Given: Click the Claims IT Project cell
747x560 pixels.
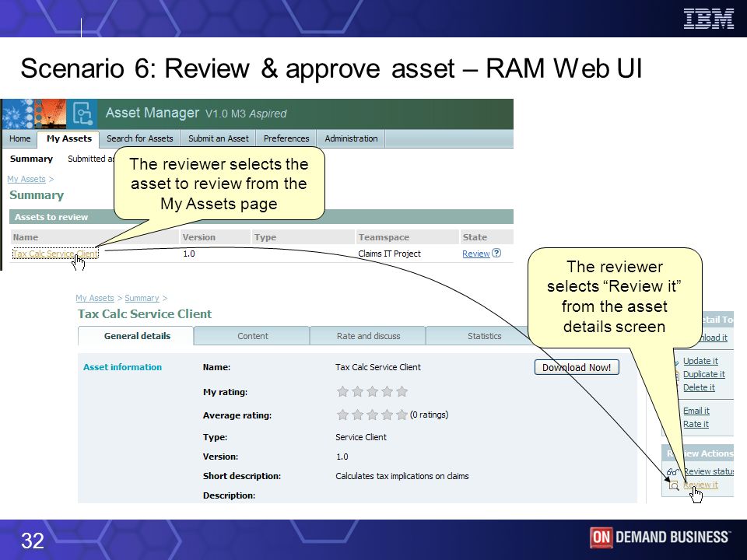Looking at the screenshot, I should point(389,254).
